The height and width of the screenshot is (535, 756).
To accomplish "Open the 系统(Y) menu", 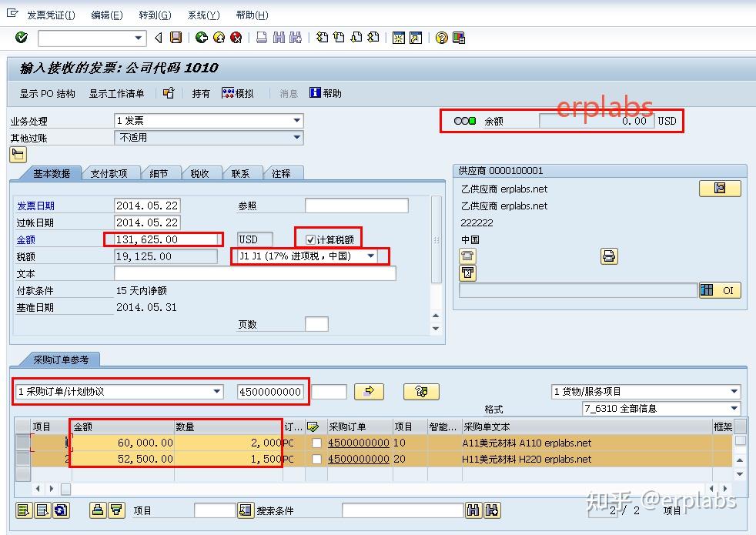I will click(202, 15).
